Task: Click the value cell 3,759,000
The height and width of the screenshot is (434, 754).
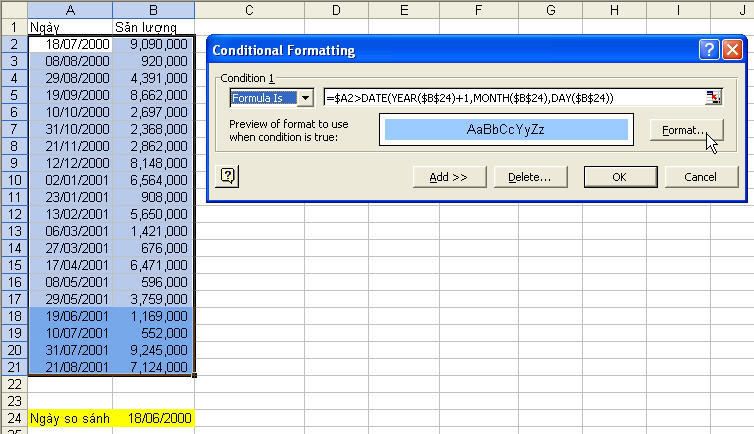Action: click(x=153, y=299)
